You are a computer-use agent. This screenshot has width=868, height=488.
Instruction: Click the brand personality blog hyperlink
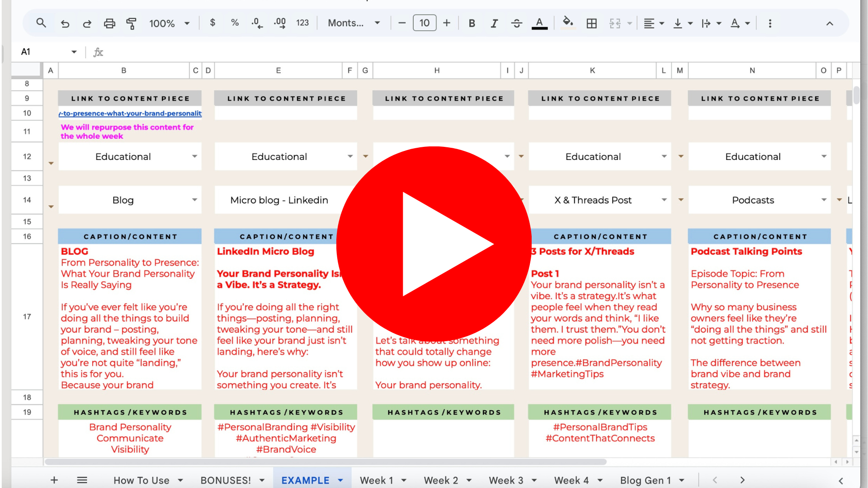tap(130, 113)
